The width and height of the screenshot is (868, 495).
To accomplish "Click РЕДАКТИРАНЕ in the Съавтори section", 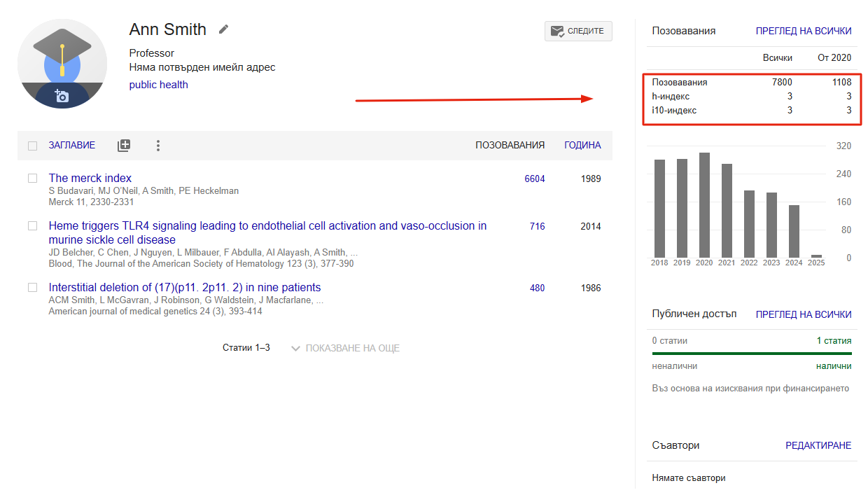I will pos(818,445).
